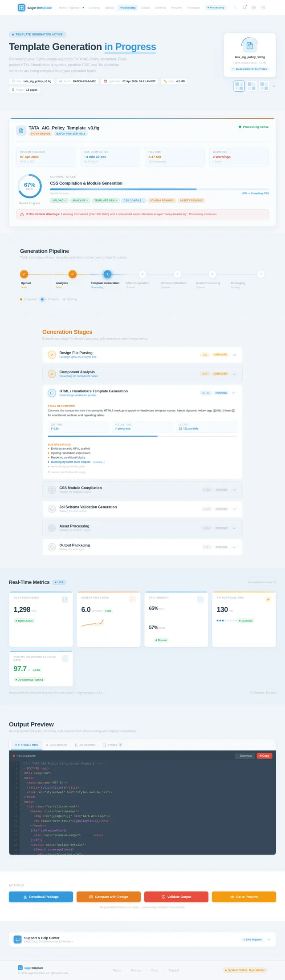The width and height of the screenshot is (285, 980).
Task: Open the settings gear in header
Action: pyautogui.click(x=254, y=8)
